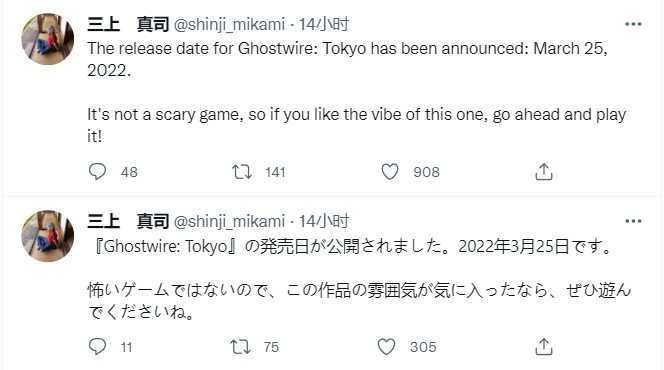Screen dimensions: 664x370
Task: Open the Japanese tweet text body
Action: [x=359, y=279]
